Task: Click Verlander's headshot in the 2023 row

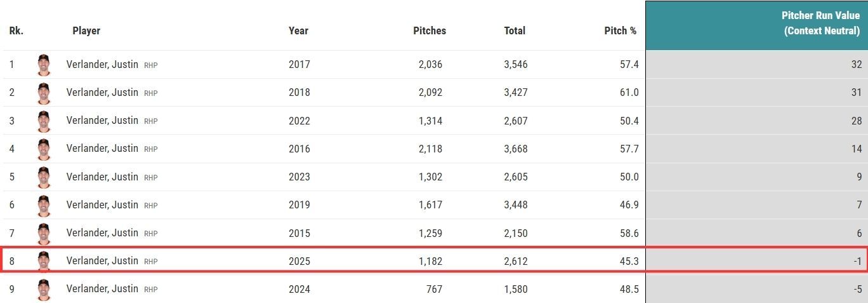Action: point(43,177)
